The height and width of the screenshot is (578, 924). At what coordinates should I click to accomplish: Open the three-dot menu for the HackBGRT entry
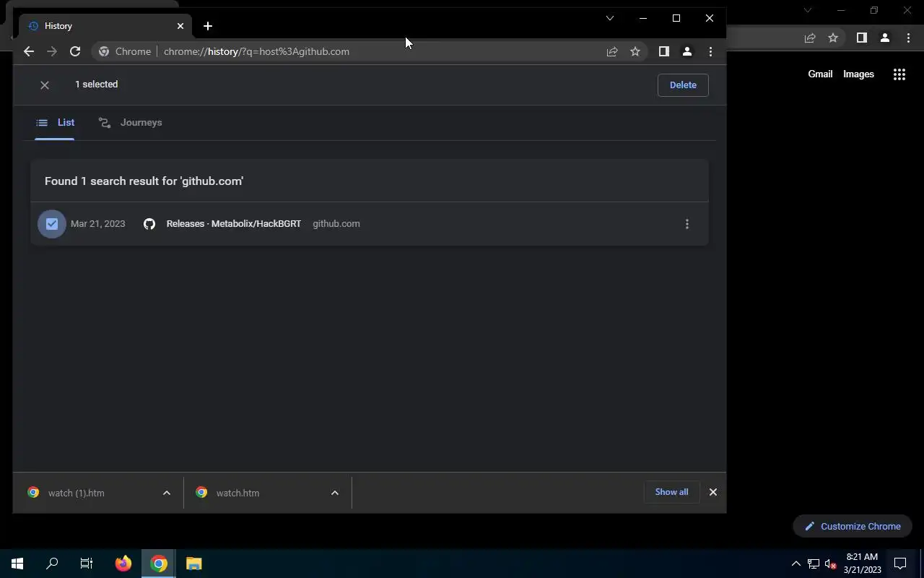687,224
